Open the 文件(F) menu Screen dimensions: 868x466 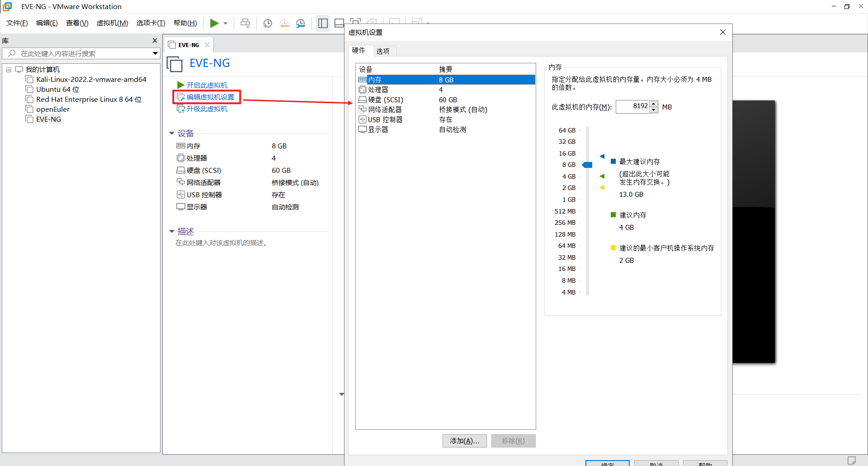click(17, 23)
